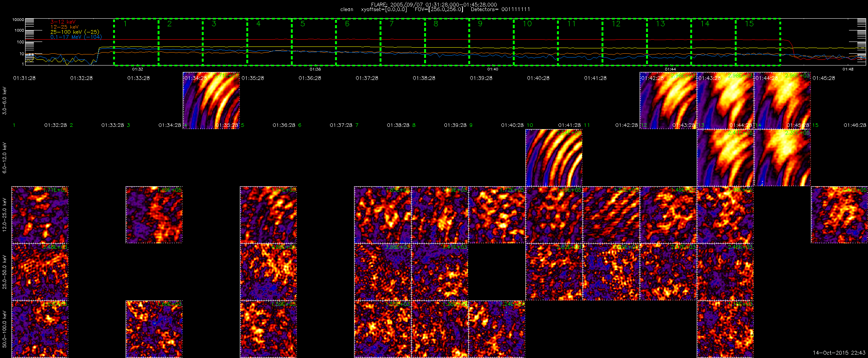The height and width of the screenshot is (358, 868).
Task: Click the 6.0-12.0 keV row label
Action: pyautogui.click(x=5, y=158)
